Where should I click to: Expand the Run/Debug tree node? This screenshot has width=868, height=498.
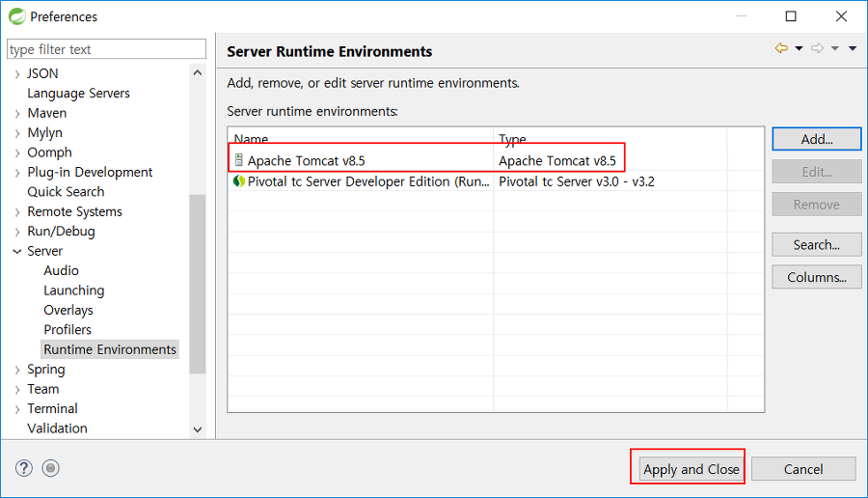17,232
